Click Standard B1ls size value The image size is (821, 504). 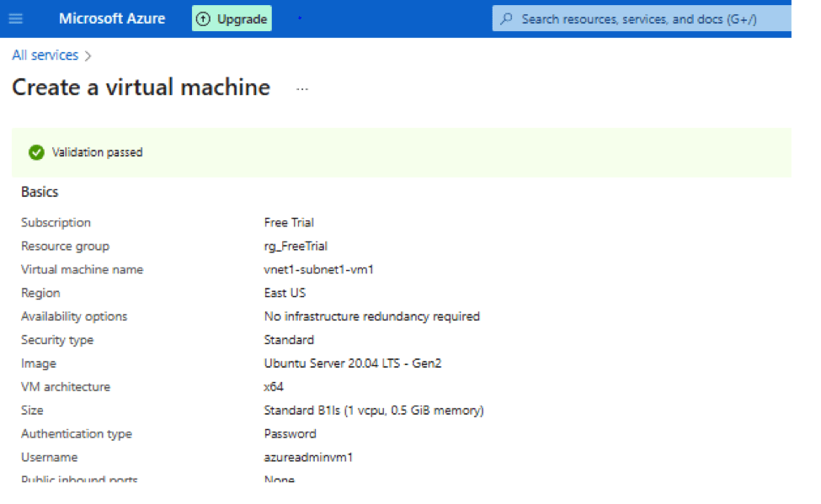tap(374, 411)
